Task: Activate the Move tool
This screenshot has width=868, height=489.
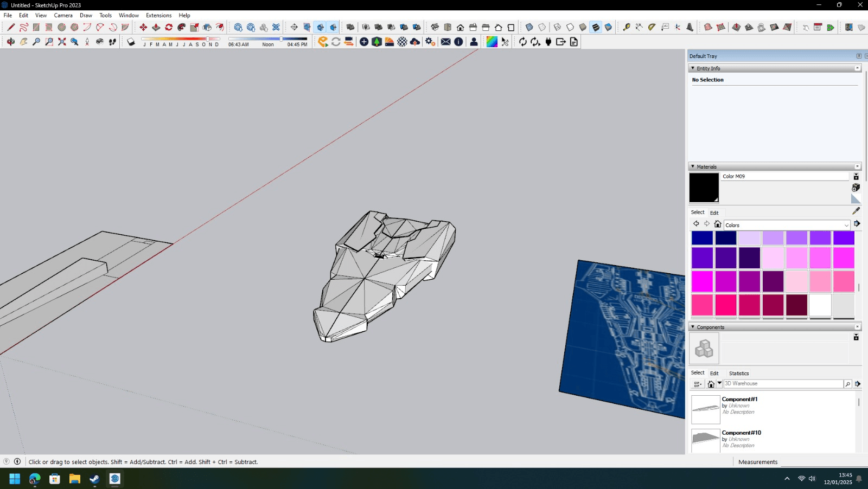Action: [x=143, y=27]
